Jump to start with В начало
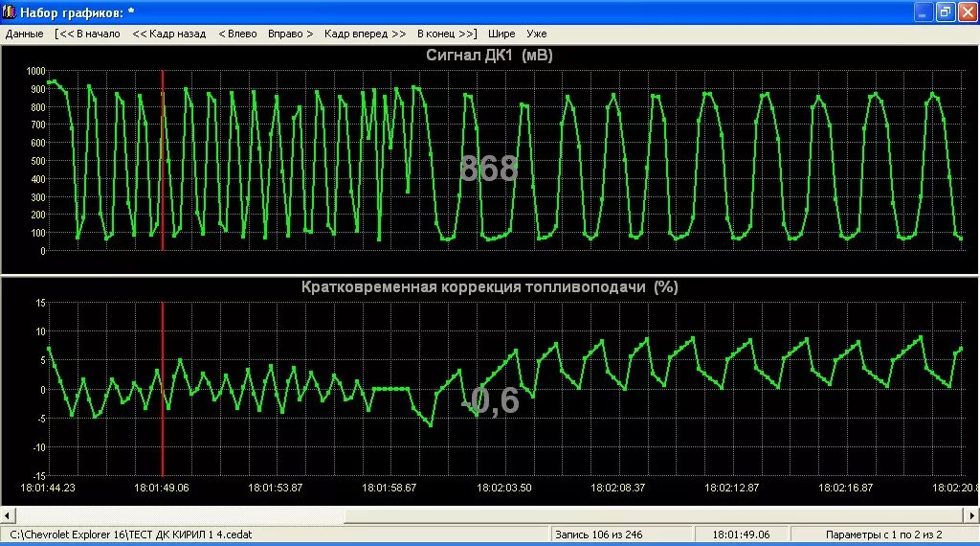Image resolution: width=980 pixels, height=546 pixels. (87, 34)
